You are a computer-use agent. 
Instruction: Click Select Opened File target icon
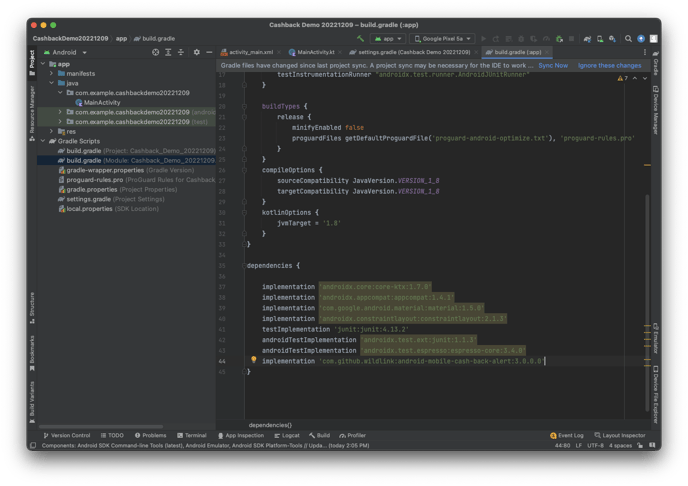click(155, 52)
